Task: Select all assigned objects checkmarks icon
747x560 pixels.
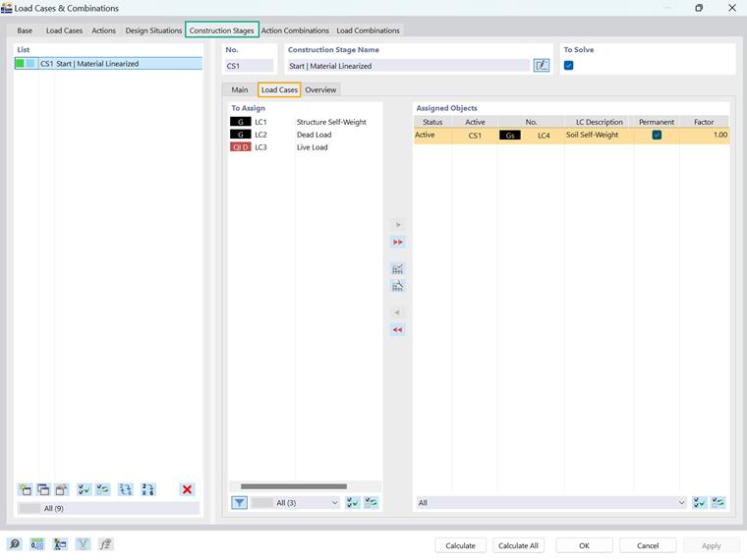Action: click(x=700, y=502)
